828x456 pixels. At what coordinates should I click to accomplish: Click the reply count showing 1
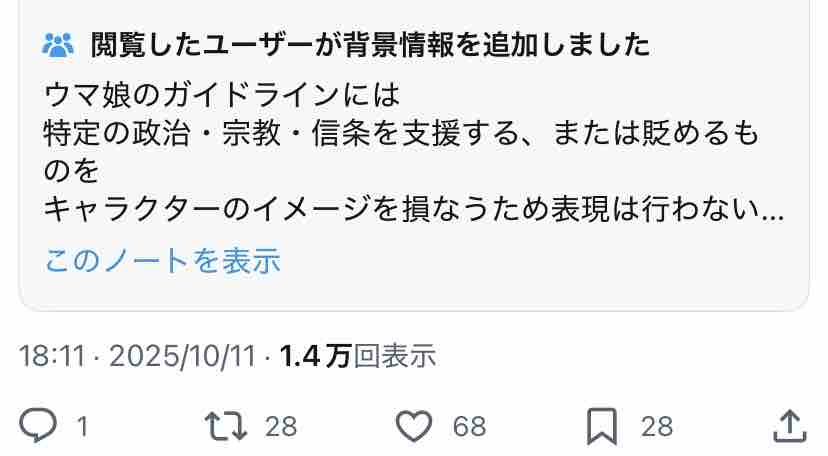82,426
